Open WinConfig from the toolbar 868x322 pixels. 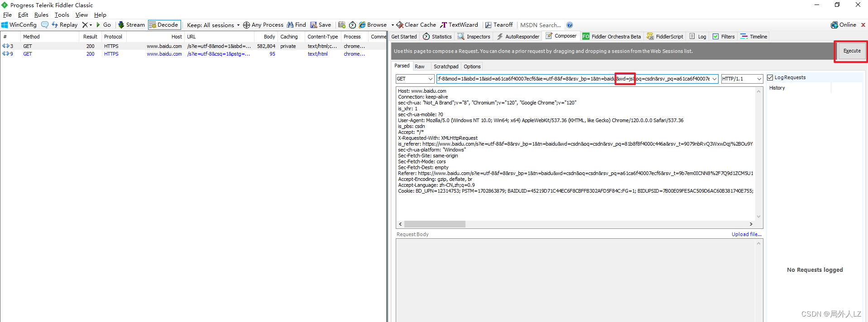19,25
